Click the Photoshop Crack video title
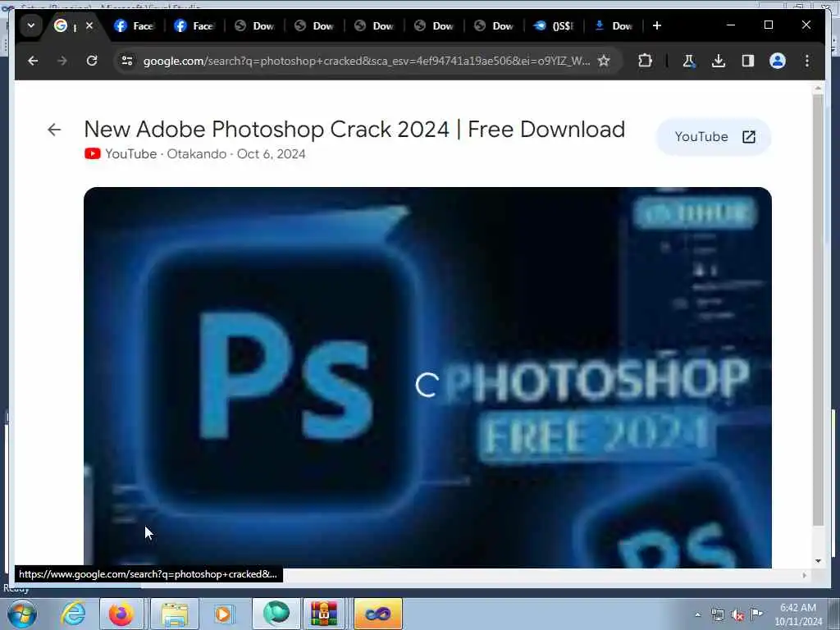 [x=354, y=129]
